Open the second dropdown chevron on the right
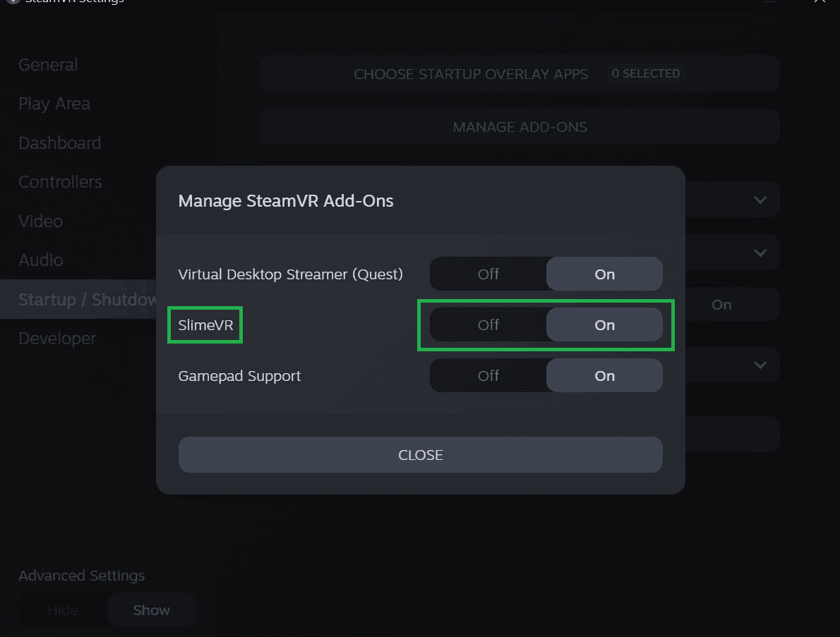840x637 pixels. [760, 252]
